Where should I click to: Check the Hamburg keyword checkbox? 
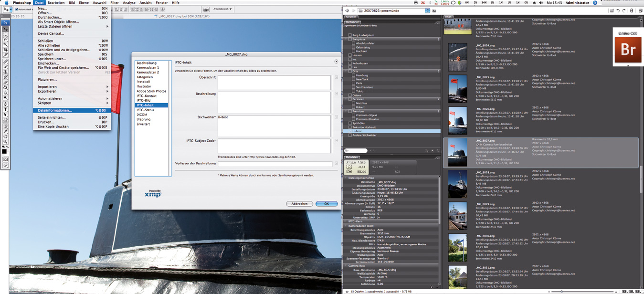click(353, 75)
